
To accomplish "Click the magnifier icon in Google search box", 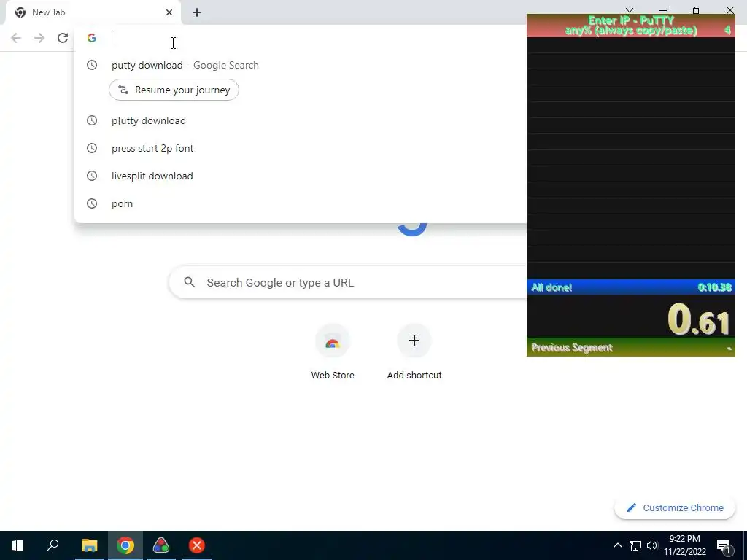I will coord(189,282).
